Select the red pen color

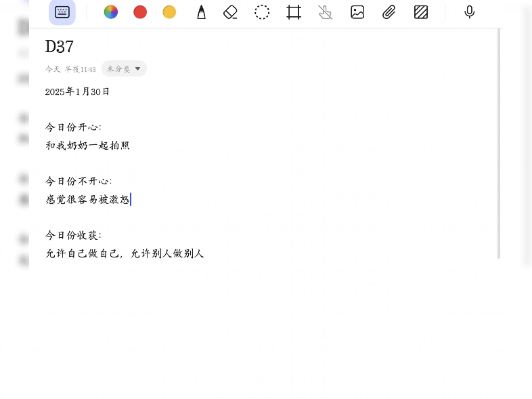coord(140,12)
